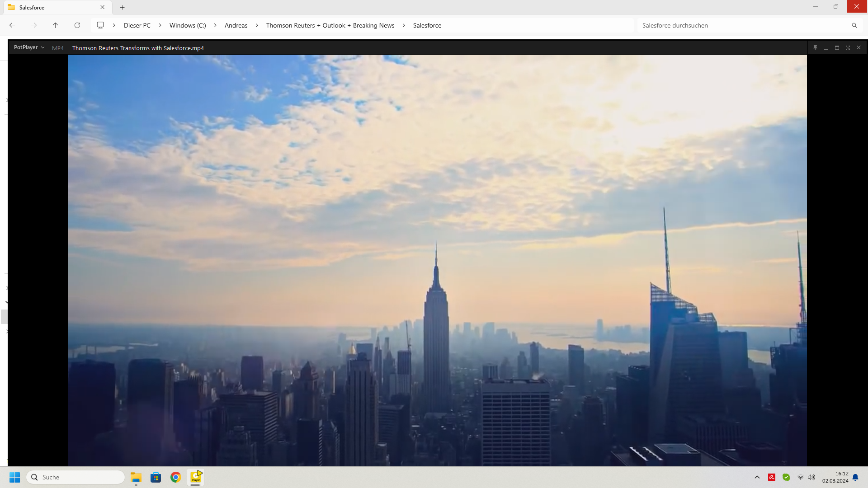Open Andreas breadcrumb folder
This screenshot has width=868, height=488.
click(x=236, y=25)
